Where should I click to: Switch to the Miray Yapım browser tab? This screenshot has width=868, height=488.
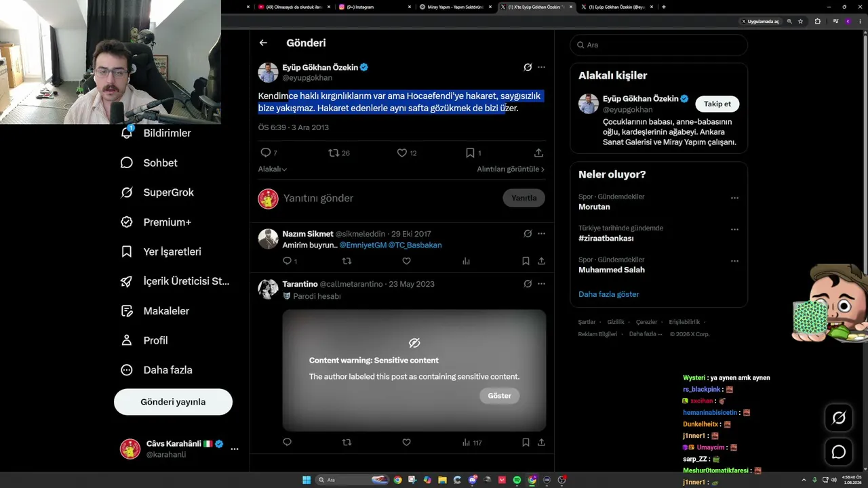pyautogui.click(x=455, y=7)
